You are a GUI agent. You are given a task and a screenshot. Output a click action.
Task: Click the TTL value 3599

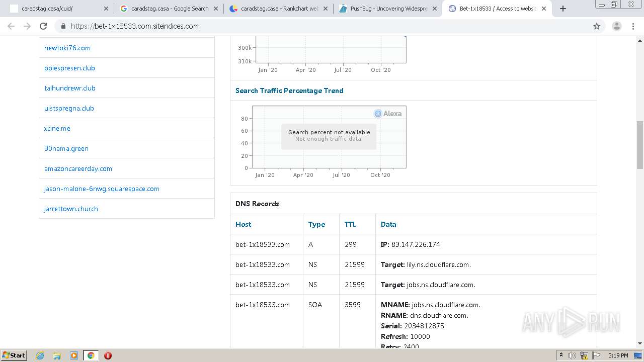353,305
